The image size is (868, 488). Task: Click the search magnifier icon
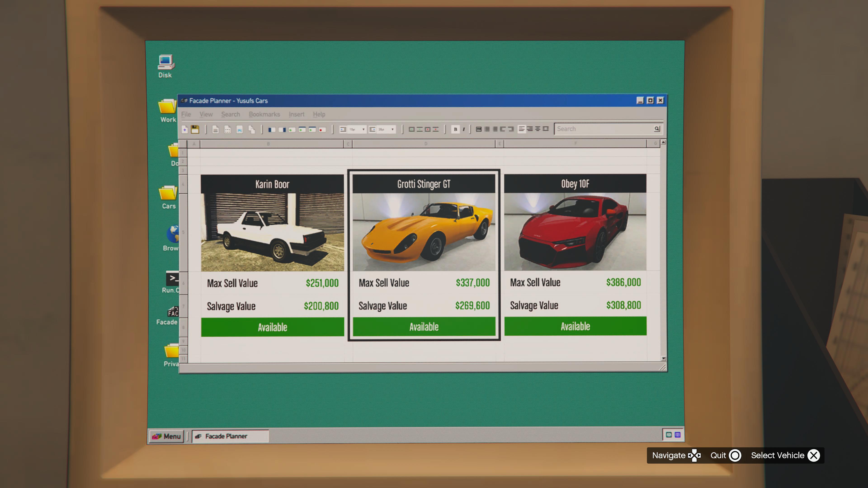656,129
